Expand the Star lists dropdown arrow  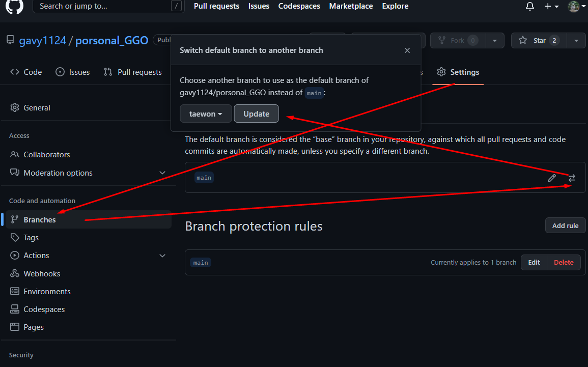coord(576,41)
